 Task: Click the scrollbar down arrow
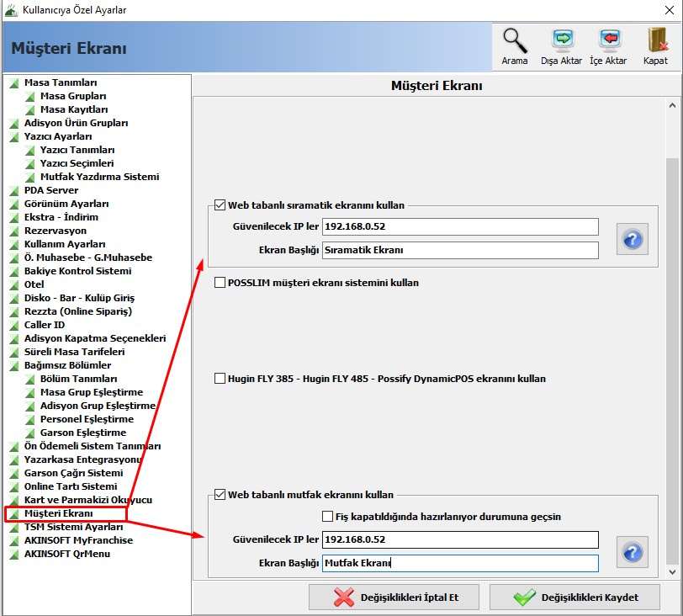[673, 572]
